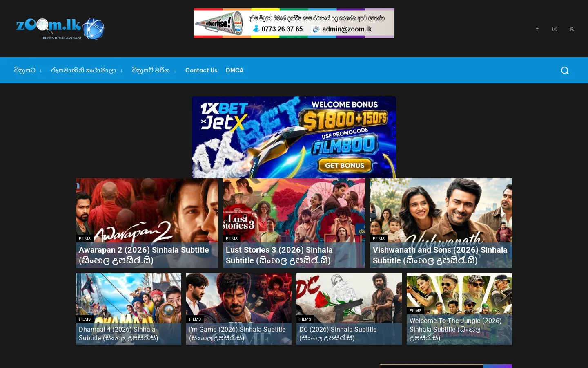This screenshot has height=368, width=588.
Task: Click FILMS tag on DC card
Action: (305, 319)
